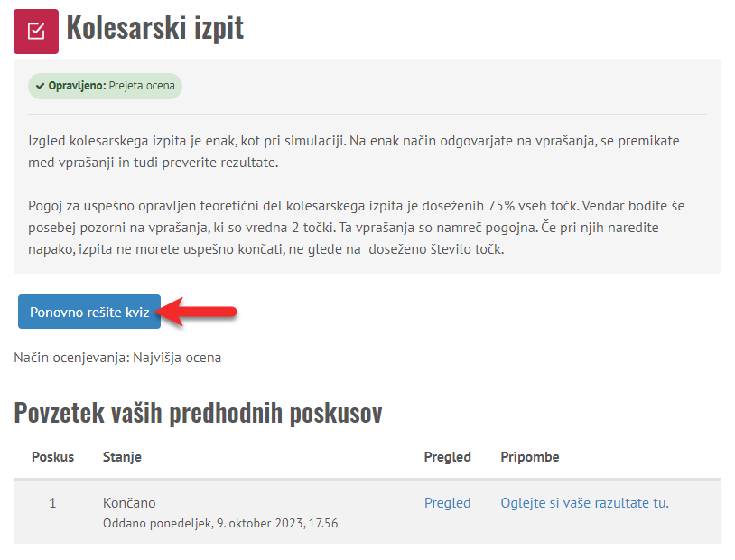
Task: Select the Pripombe column header
Action: click(x=530, y=457)
